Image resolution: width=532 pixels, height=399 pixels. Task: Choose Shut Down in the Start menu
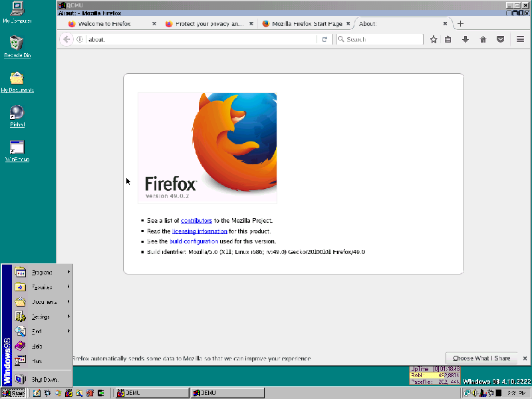pyautogui.click(x=42, y=379)
